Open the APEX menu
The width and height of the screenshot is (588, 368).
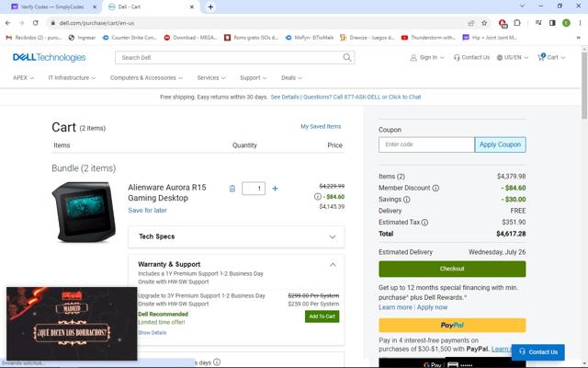pyautogui.click(x=23, y=77)
